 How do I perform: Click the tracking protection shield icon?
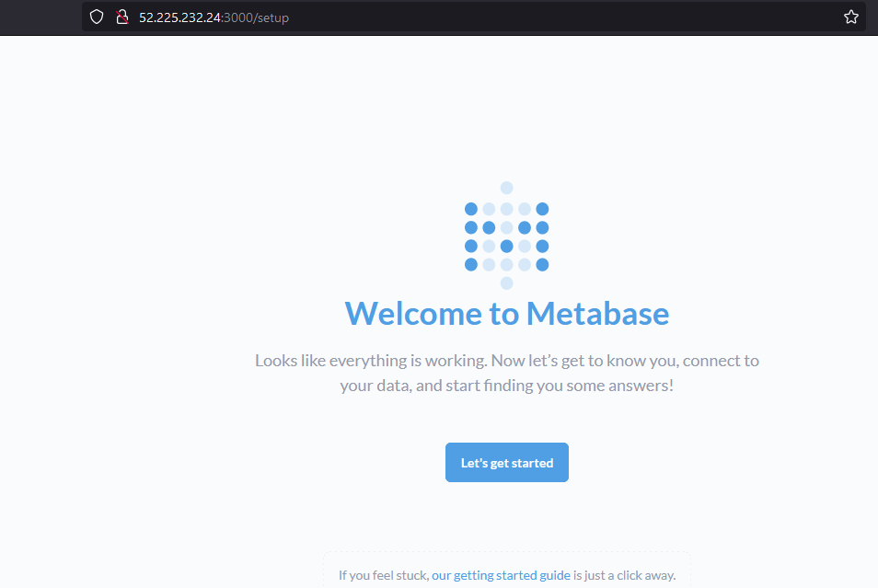click(x=97, y=17)
